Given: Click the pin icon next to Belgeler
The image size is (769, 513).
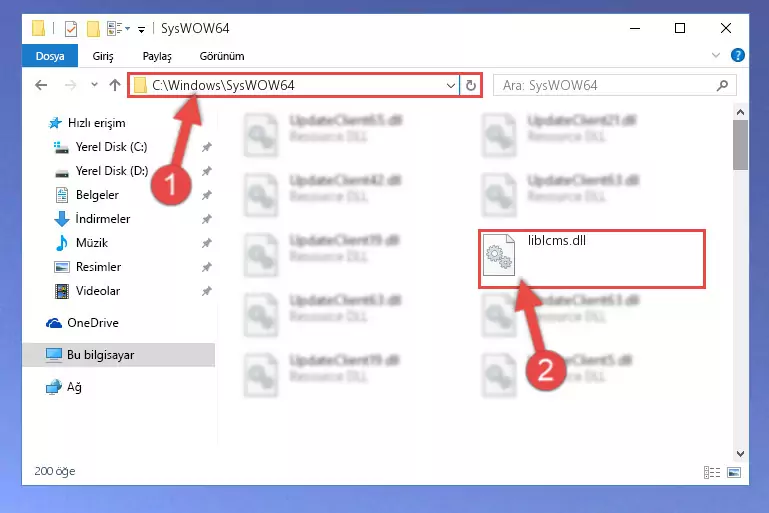Looking at the screenshot, I should (206, 195).
